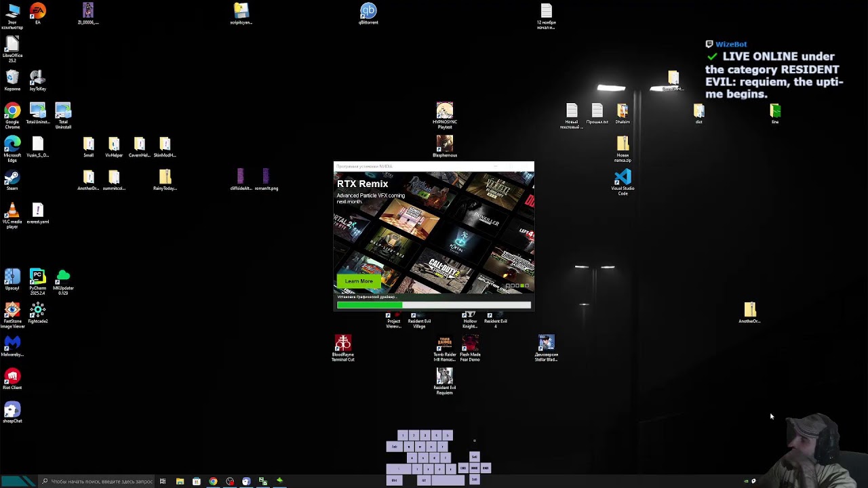Select the Visual Studio Code shortcut
868x488 pixels.
pyautogui.click(x=623, y=182)
